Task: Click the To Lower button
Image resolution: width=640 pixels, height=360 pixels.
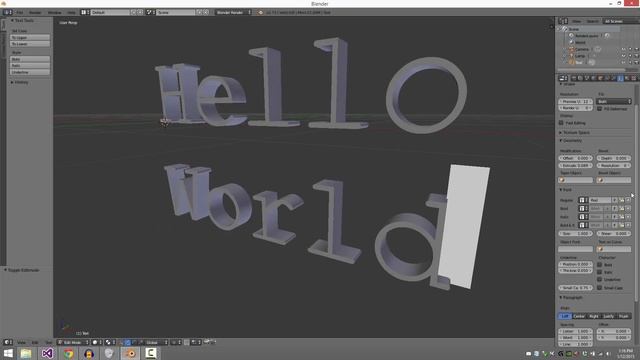Action: tap(30, 44)
